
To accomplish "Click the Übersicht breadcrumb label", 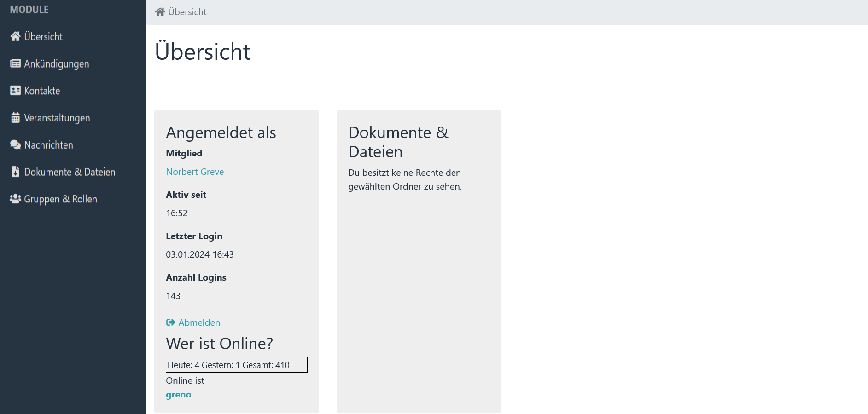I will pyautogui.click(x=186, y=11).
